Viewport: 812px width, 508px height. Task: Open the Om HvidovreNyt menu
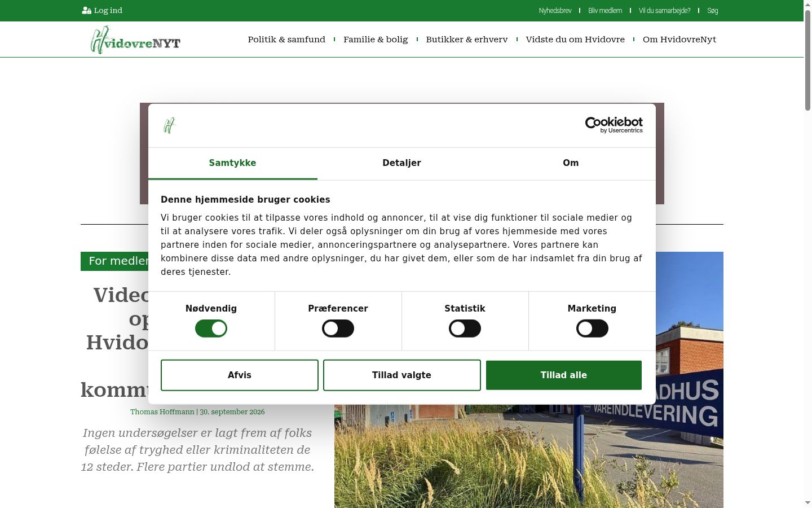(x=679, y=40)
